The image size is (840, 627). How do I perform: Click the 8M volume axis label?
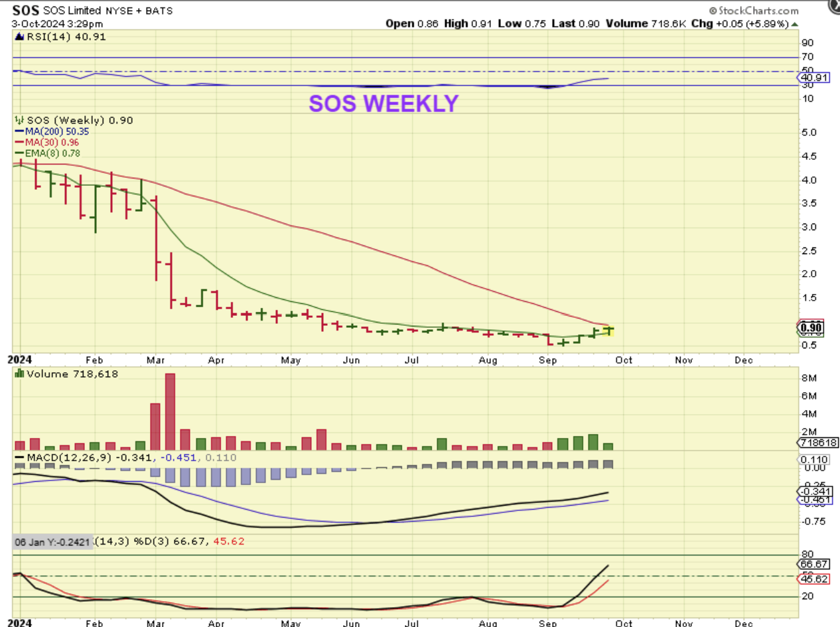point(809,378)
